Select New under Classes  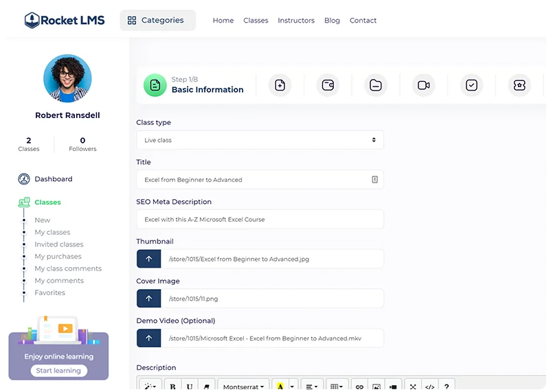point(42,220)
